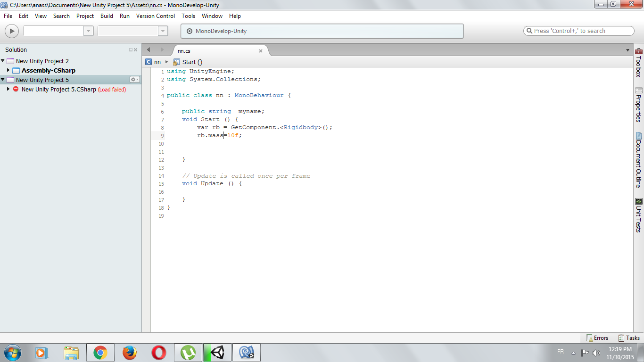Image resolution: width=644 pixels, height=362 pixels.
Task: Open the Build menu
Action: pos(107,16)
